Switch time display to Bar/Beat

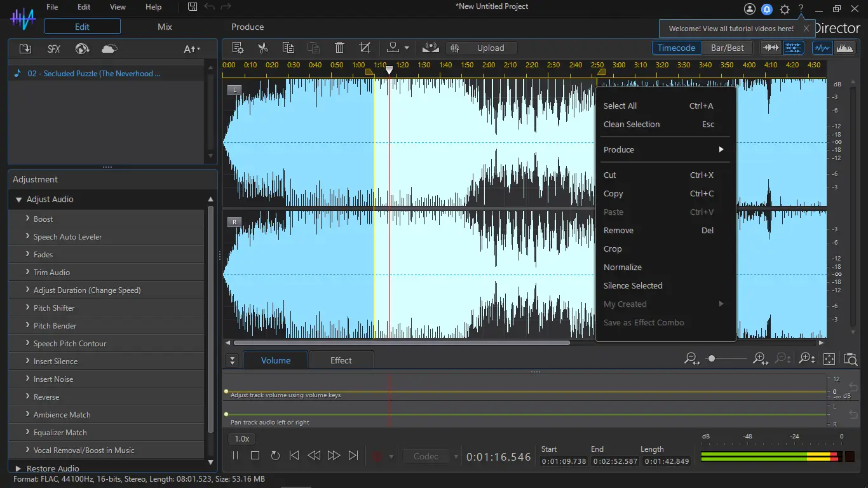tap(727, 48)
